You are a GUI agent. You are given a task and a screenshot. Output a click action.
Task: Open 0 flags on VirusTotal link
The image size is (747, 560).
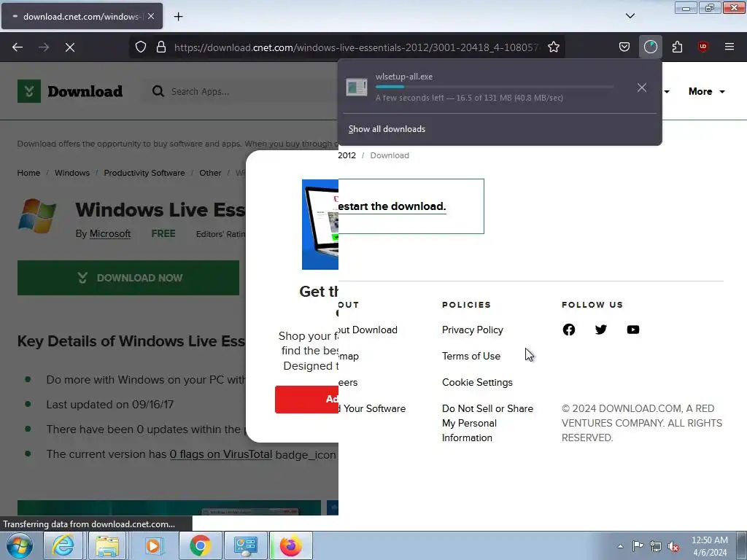click(x=221, y=454)
